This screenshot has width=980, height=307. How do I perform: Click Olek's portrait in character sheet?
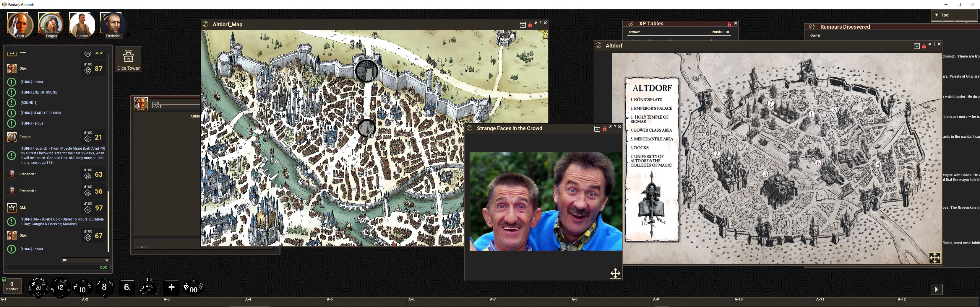coord(141,104)
